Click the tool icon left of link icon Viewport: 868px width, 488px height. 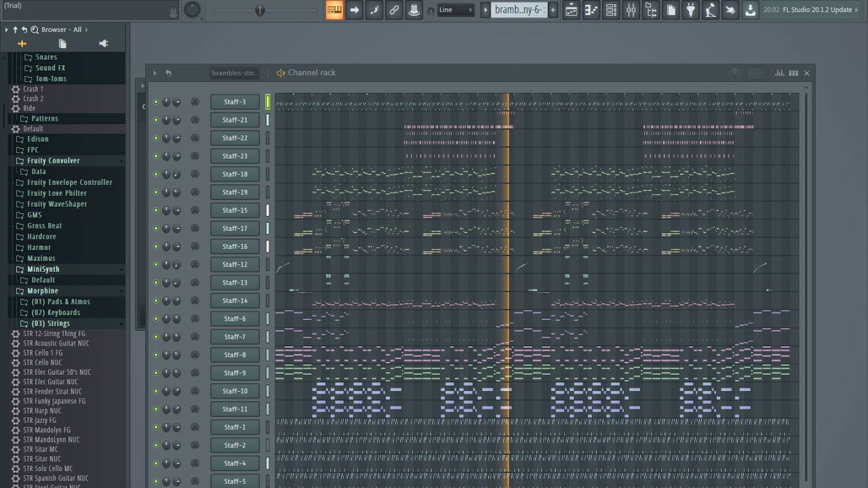(374, 9)
